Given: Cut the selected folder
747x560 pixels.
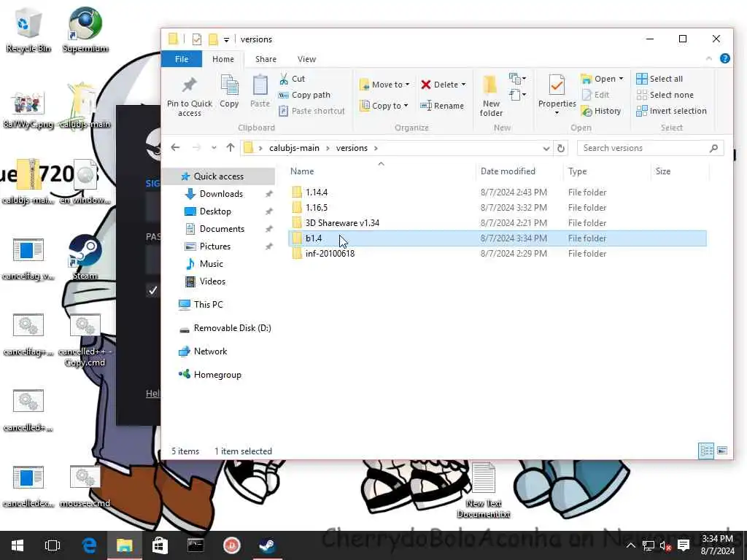Looking at the screenshot, I should 292,79.
